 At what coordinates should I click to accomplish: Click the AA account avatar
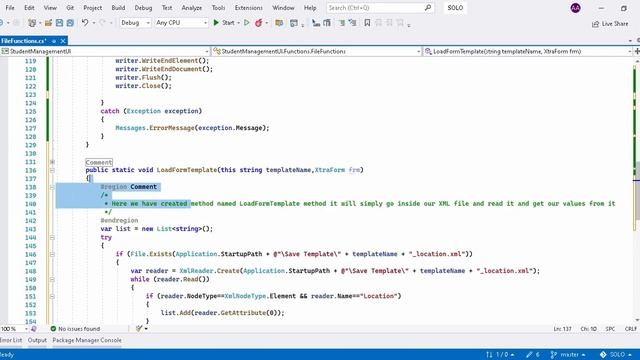[576, 8]
